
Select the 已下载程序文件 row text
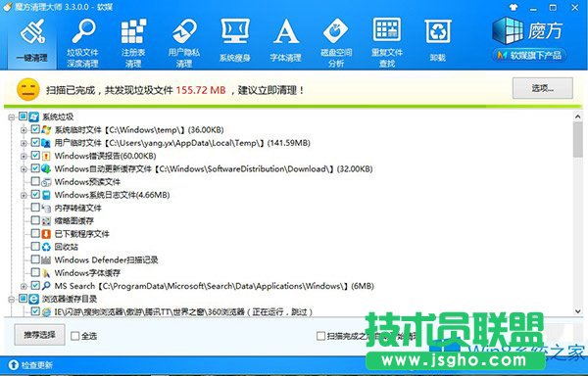coord(81,234)
